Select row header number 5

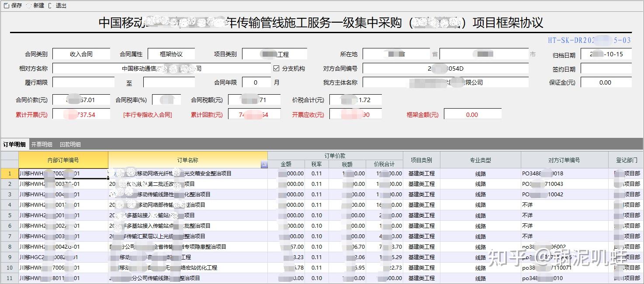pyautogui.click(x=9, y=216)
